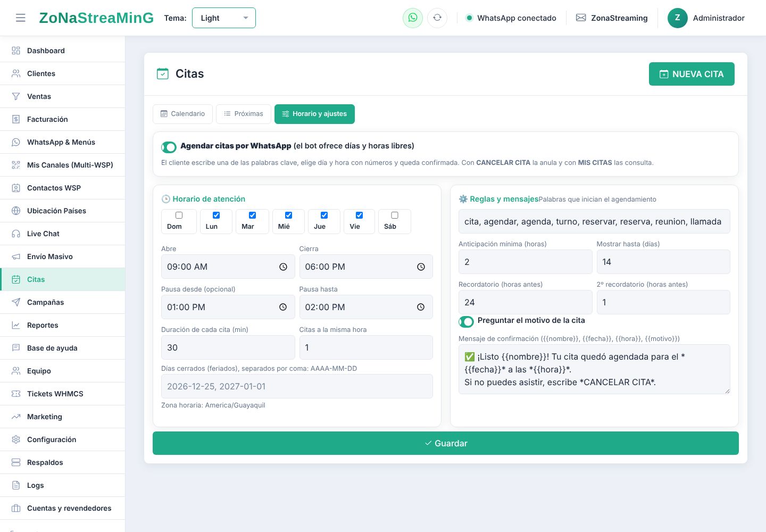The height and width of the screenshot is (532, 766).
Task: Click the Ventas funnel icon in sidebar
Action: (x=16, y=96)
